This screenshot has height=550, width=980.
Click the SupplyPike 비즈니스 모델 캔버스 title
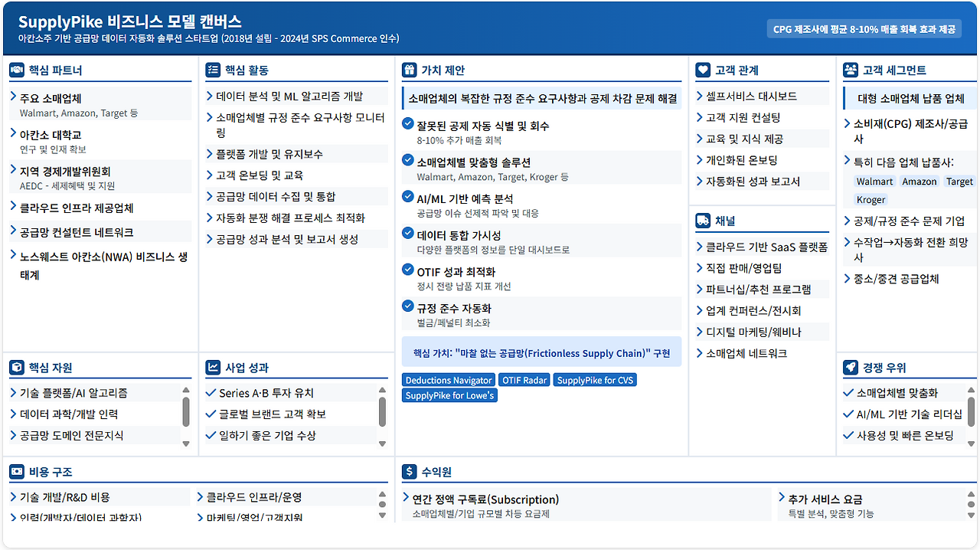129,21
